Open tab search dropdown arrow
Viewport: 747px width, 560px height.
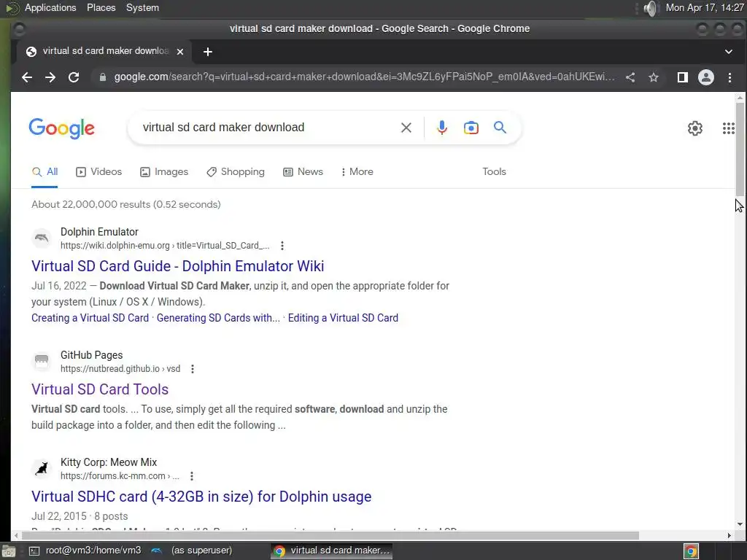coord(729,52)
